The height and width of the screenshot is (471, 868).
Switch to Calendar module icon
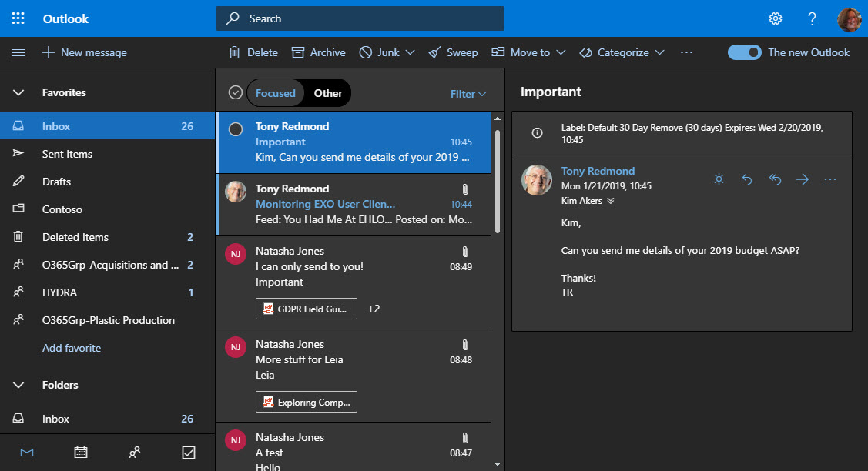click(81, 453)
